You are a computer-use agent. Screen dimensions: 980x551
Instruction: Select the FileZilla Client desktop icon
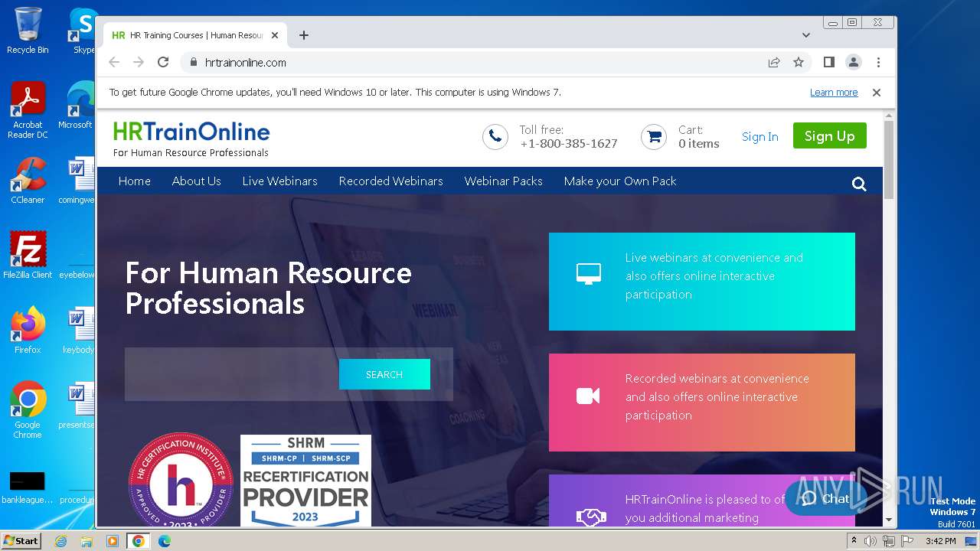click(28, 256)
